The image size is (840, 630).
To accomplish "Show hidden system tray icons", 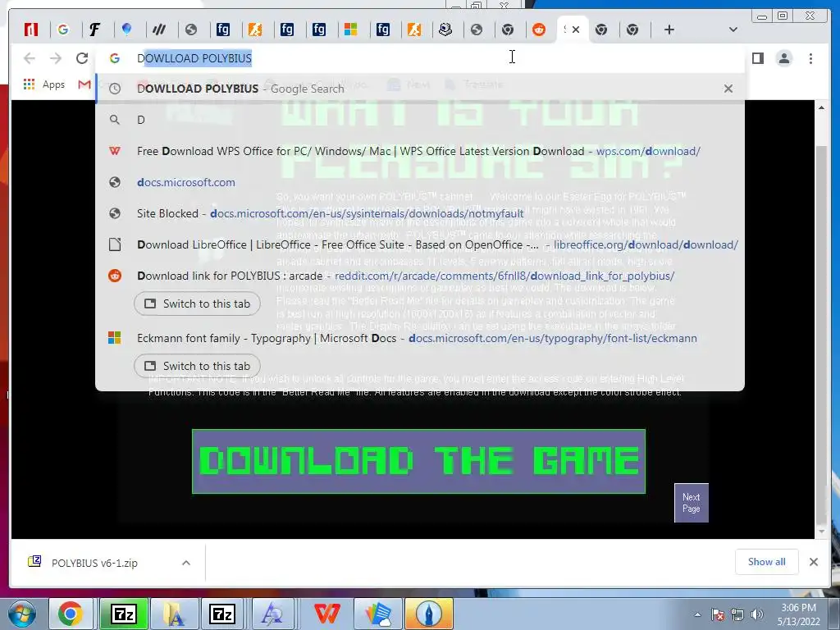I will [697, 614].
